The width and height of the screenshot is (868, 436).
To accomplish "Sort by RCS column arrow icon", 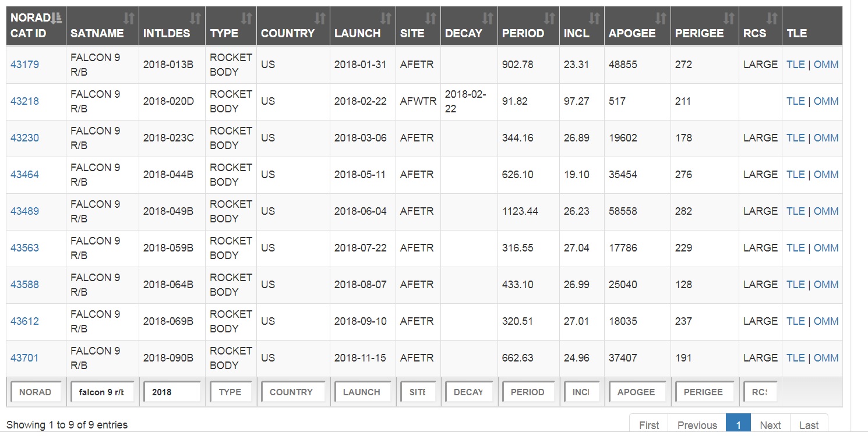I will [x=772, y=19].
